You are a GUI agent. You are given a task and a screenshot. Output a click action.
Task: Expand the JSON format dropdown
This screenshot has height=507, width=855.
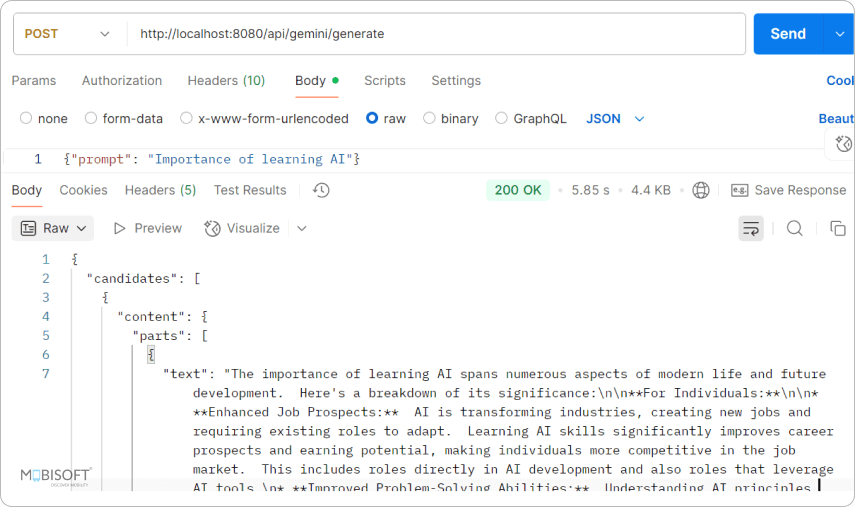[615, 118]
